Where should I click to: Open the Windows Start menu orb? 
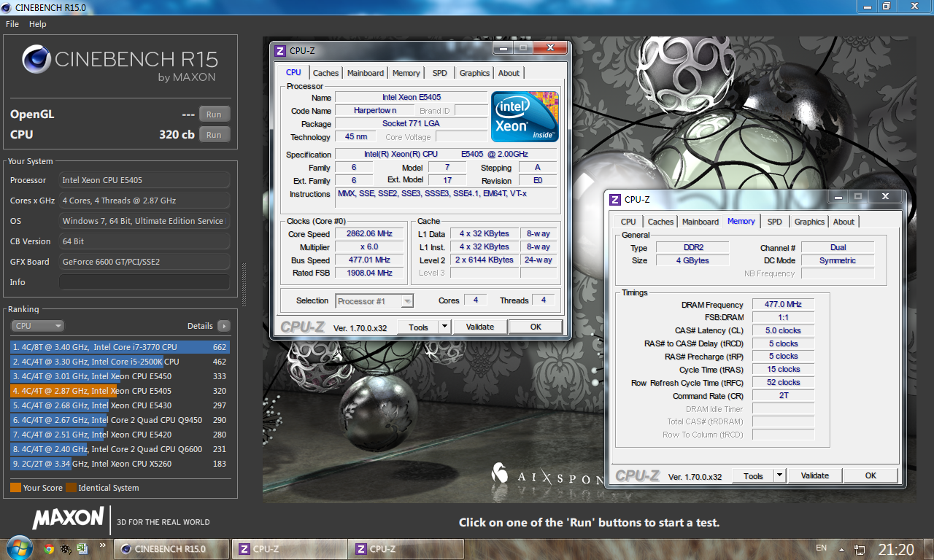19,548
